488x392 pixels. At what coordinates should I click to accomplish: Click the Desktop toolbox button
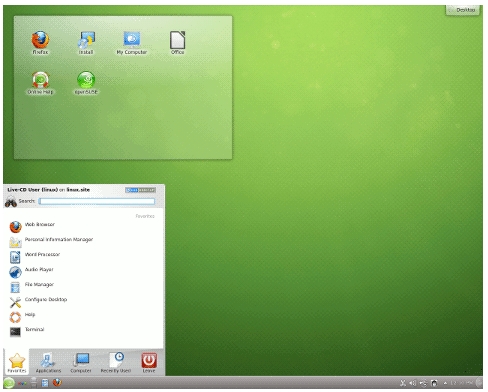tap(463, 10)
